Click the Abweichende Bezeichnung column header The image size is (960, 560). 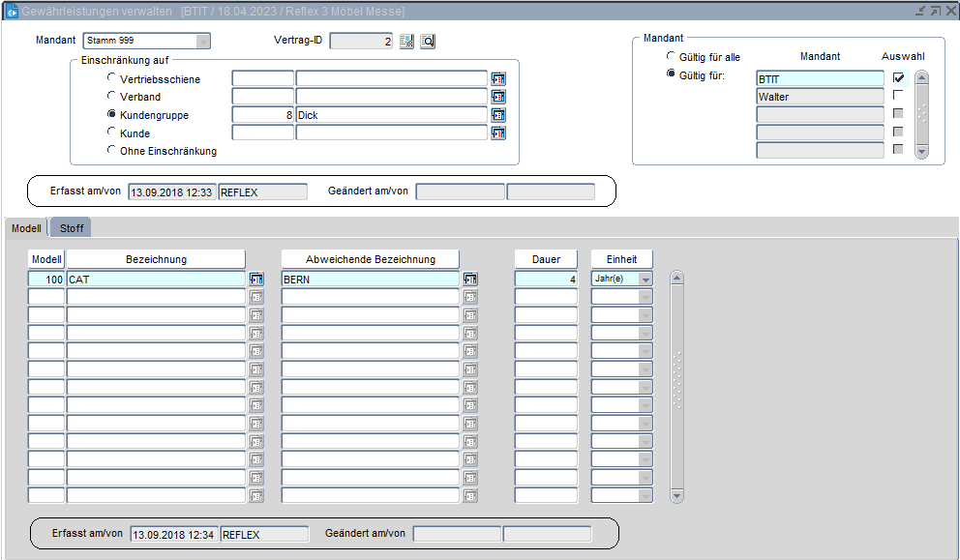pyautogui.click(x=371, y=259)
